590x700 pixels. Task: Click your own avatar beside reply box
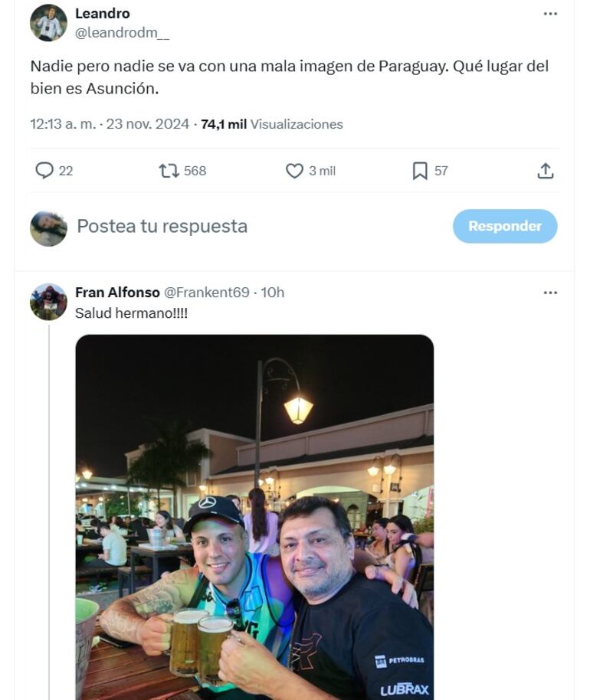[x=48, y=228]
